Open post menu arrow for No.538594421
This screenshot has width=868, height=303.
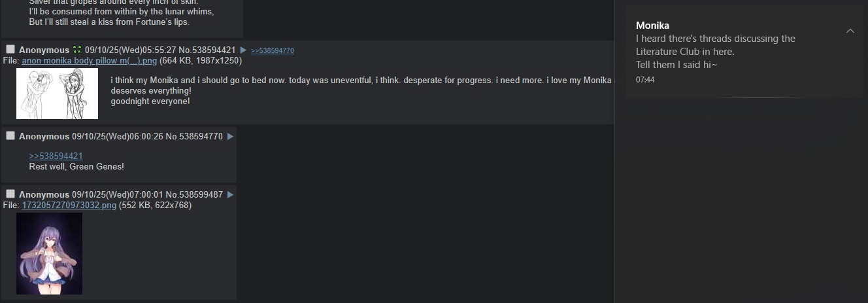(x=243, y=50)
